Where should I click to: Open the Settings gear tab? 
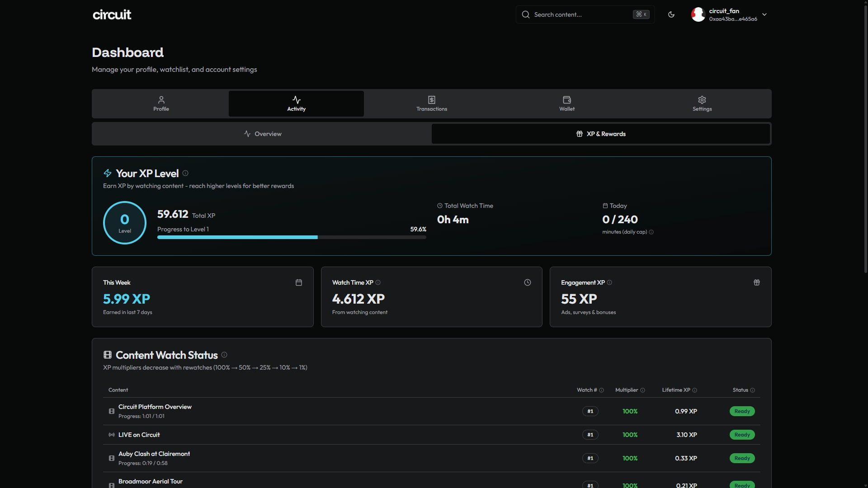point(702,103)
